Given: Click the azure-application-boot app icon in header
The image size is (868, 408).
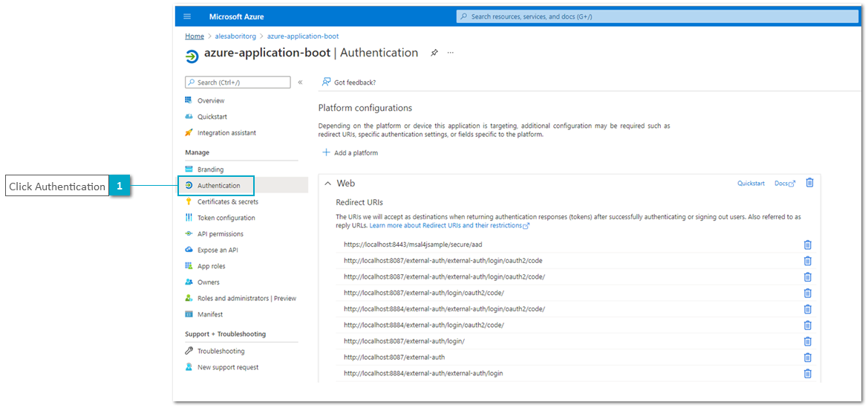Looking at the screenshot, I should pyautogui.click(x=192, y=56).
